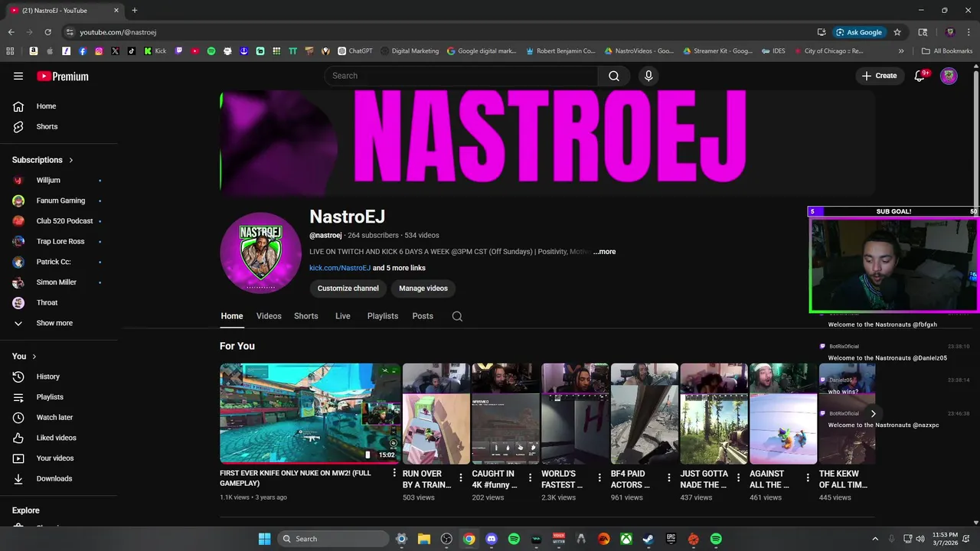Open the Facebook bookmark icon
The width and height of the screenshot is (980, 551).
83,51
